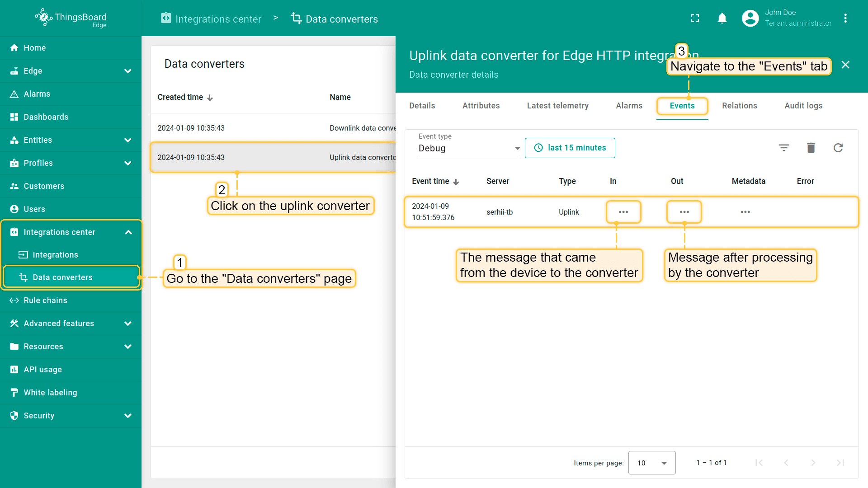Open the notifications bell

[x=722, y=18]
